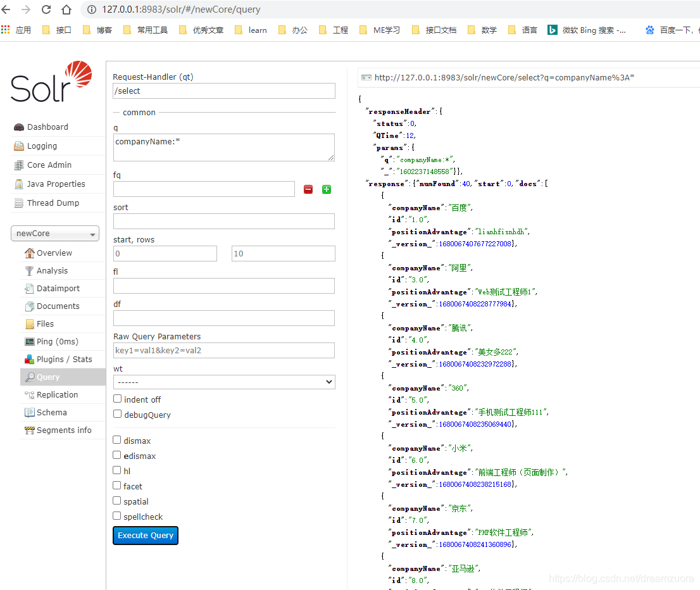Click the rows value field
This screenshot has width=700, height=590.
click(x=284, y=254)
